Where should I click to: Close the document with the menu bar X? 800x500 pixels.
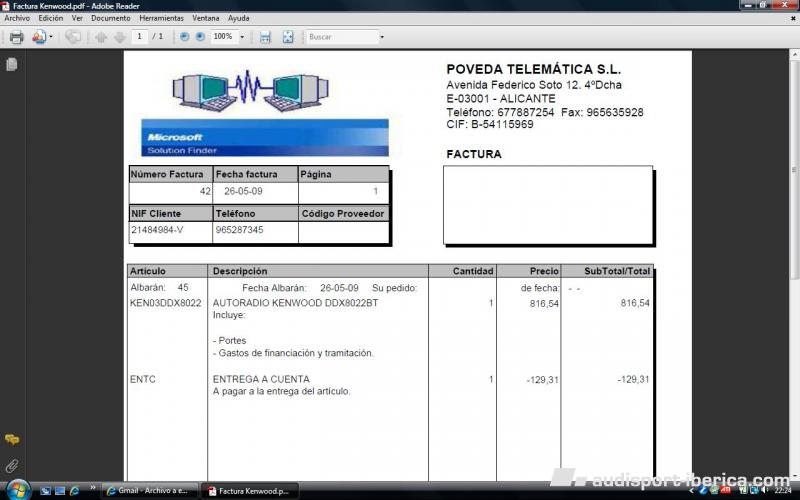point(793,18)
